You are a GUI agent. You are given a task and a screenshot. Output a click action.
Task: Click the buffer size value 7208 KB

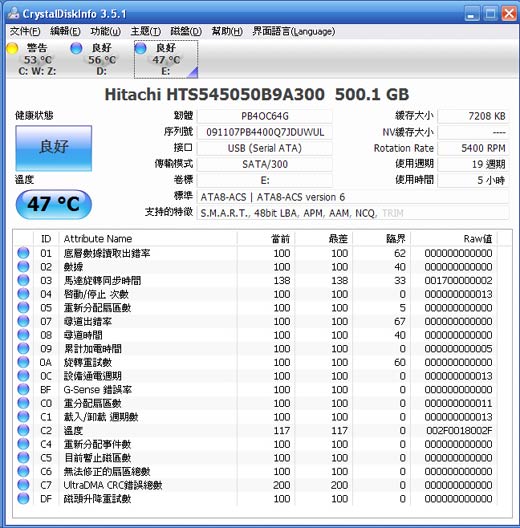tap(473, 116)
